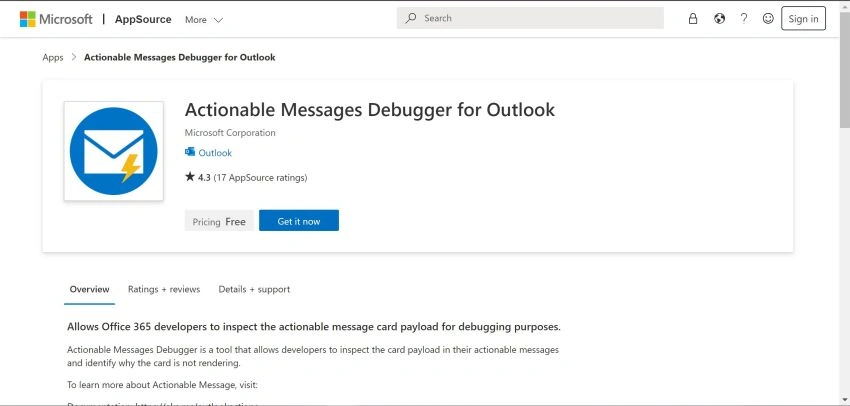The width and height of the screenshot is (850, 406).
Task: Navigate to Apps breadcrumb
Action: click(x=53, y=57)
